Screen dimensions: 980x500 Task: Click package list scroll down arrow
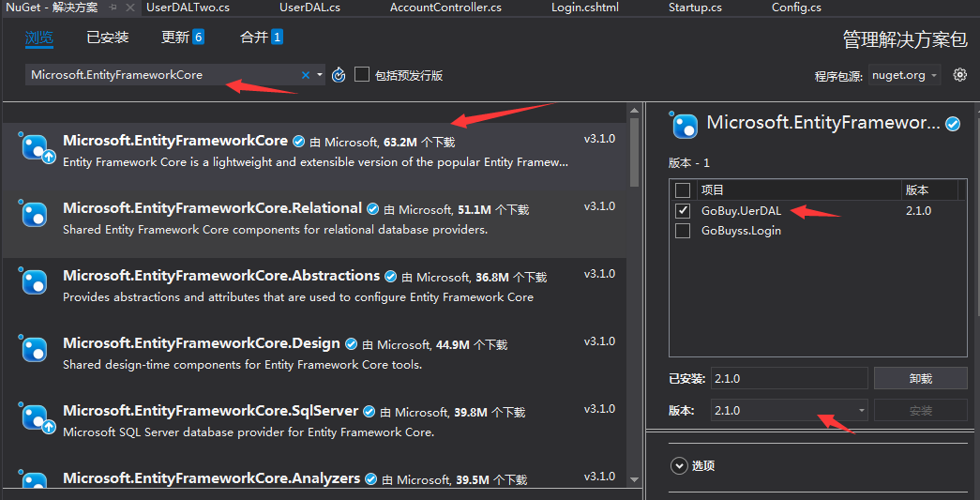click(x=634, y=478)
